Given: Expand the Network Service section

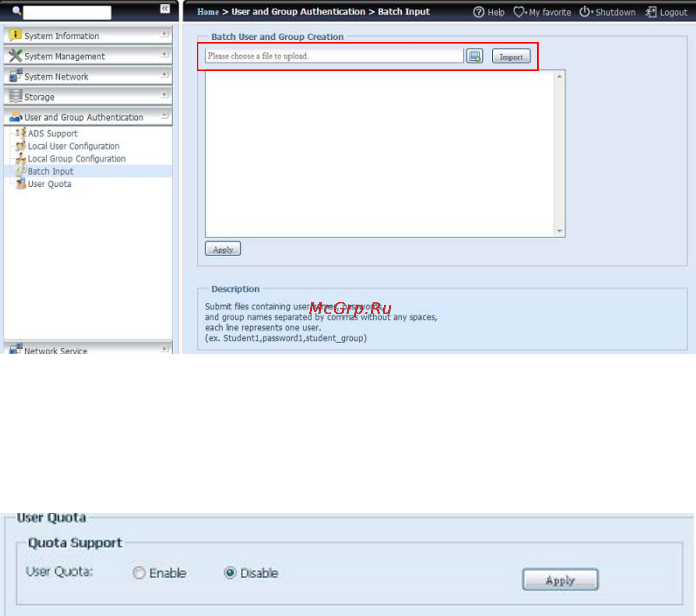Looking at the screenshot, I should pos(165,348).
